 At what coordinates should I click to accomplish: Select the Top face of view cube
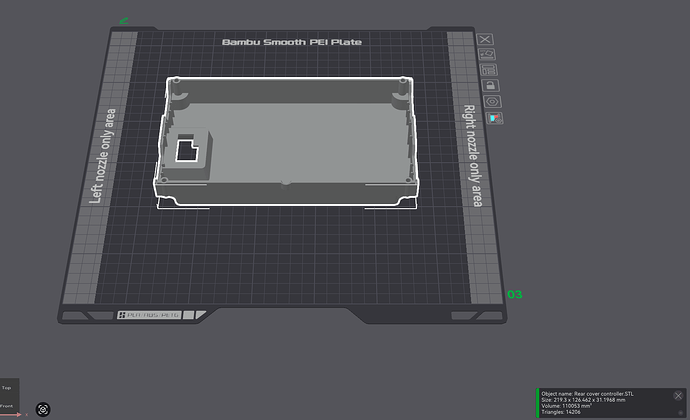coord(6,388)
